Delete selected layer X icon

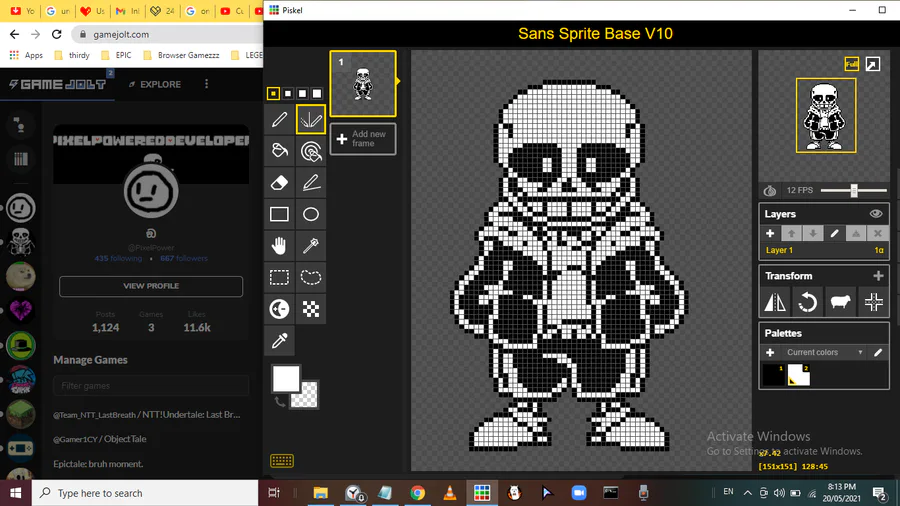[x=878, y=233]
